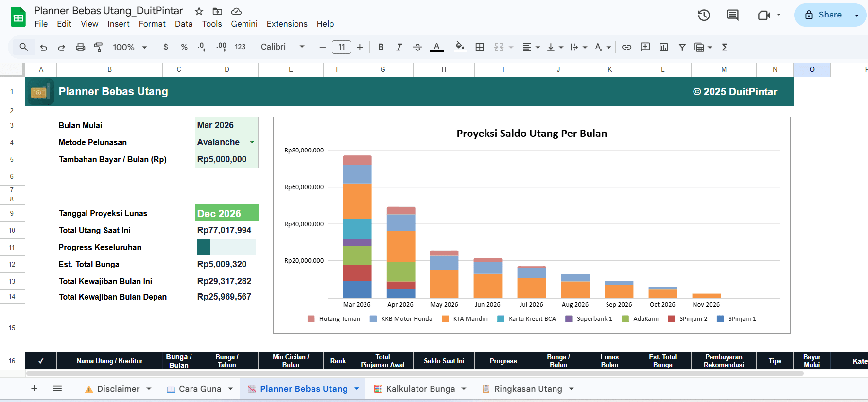The image size is (868, 402).
Task: Click the Progress Keseluruhan bar
Action: (226, 247)
